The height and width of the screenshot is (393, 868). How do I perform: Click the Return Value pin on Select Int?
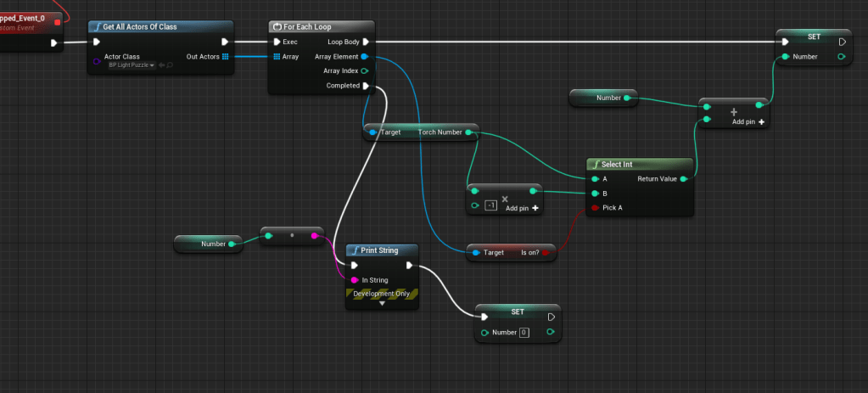click(683, 179)
